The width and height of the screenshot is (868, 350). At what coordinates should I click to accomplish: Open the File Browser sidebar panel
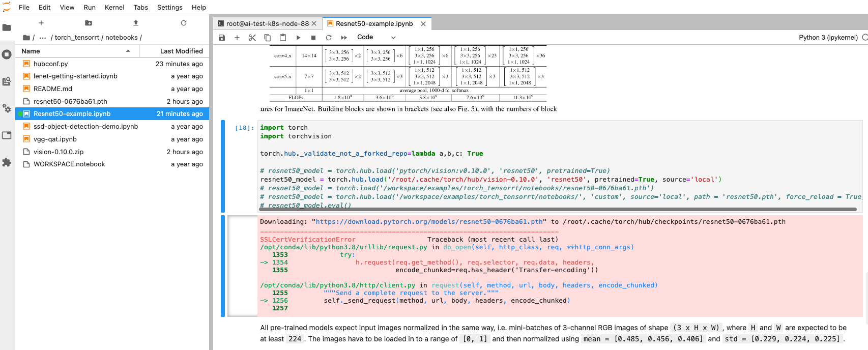click(x=7, y=27)
